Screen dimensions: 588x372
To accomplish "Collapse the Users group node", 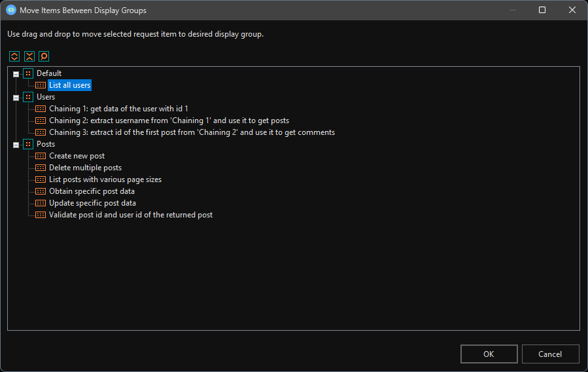I will (x=16, y=98).
